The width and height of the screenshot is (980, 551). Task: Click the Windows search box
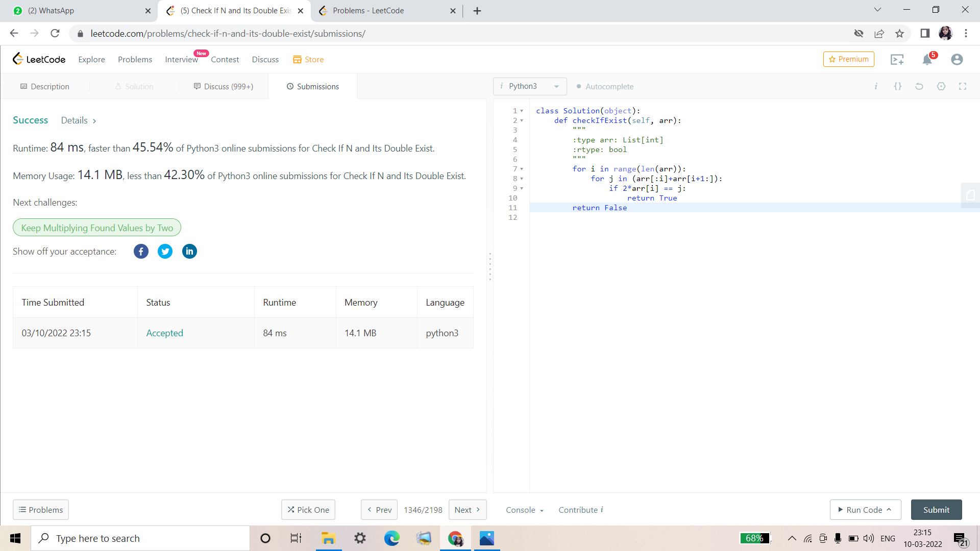[141, 538]
